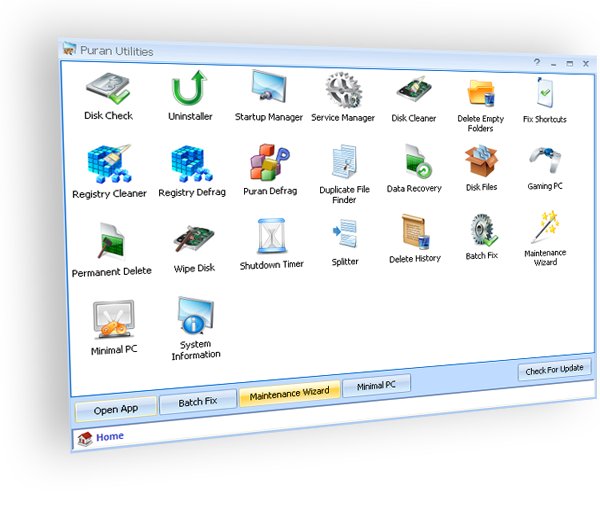Click the Startup Manager monitor icon

(x=269, y=87)
